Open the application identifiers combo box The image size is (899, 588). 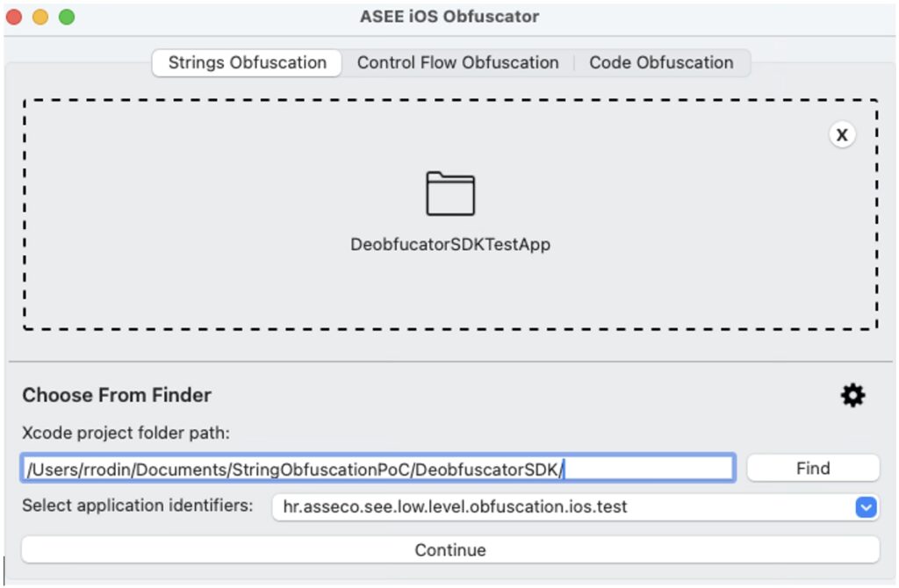click(562, 507)
